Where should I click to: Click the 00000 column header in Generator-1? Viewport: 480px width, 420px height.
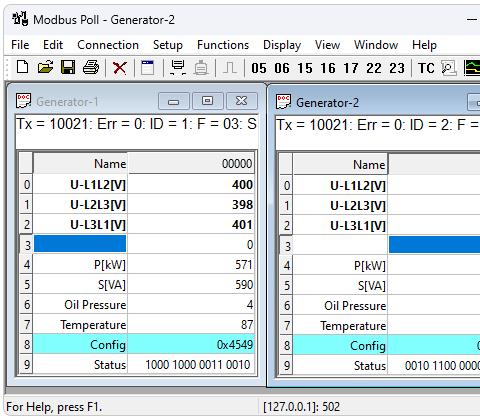[191, 163]
